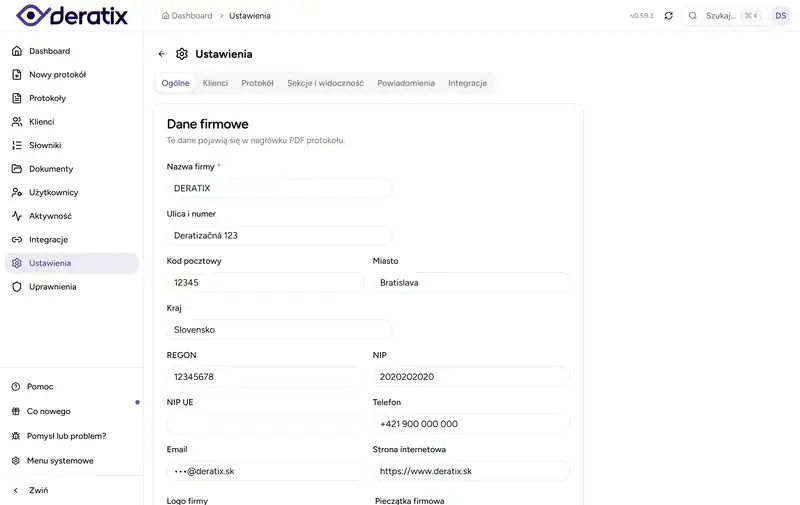Viewport: 800px width, 505px height.
Task: Click the Ulica i numer field
Action: pos(279,236)
